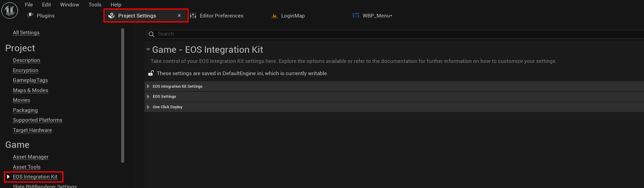The height and width of the screenshot is (188, 644).
Task: Click the WBP_Menu widget blueprint icon
Action: coord(356,16)
